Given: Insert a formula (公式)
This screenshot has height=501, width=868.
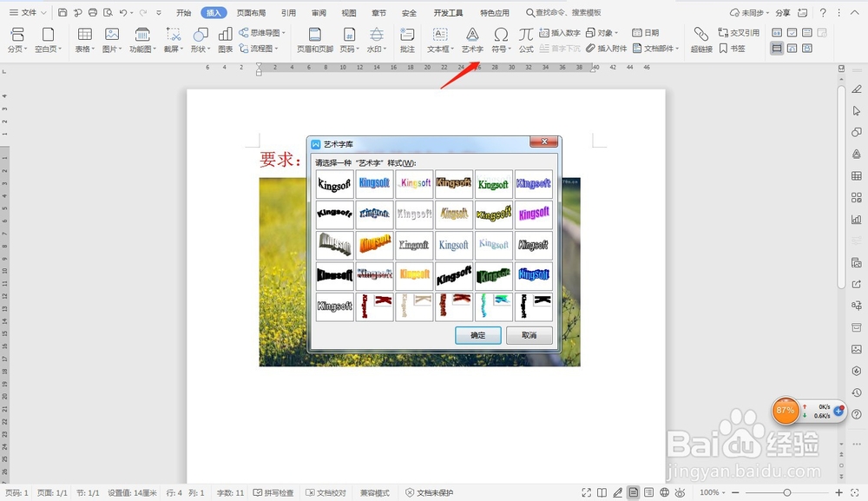Looking at the screenshot, I should pos(526,40).
